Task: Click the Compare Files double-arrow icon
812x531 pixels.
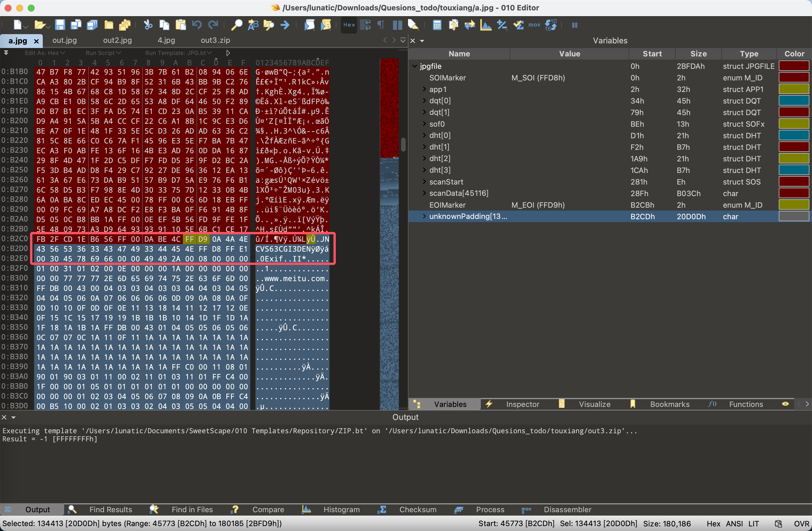Action: [x=470, y=25]
